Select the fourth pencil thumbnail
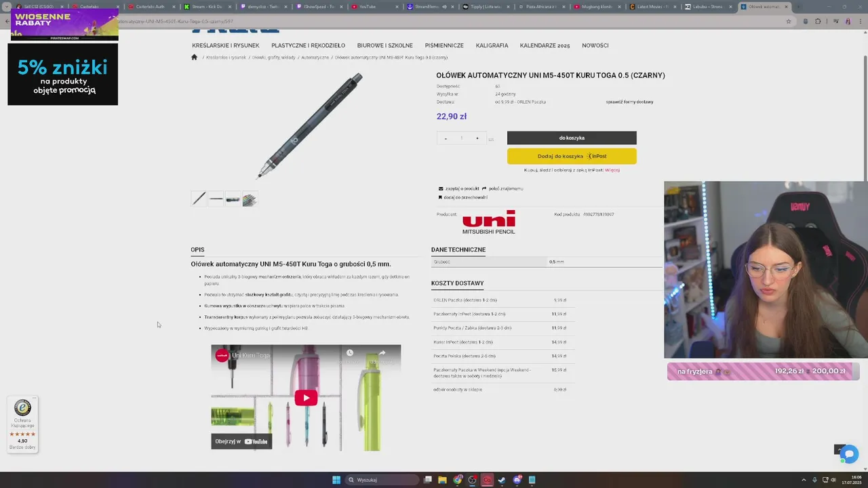 [250, 199]
